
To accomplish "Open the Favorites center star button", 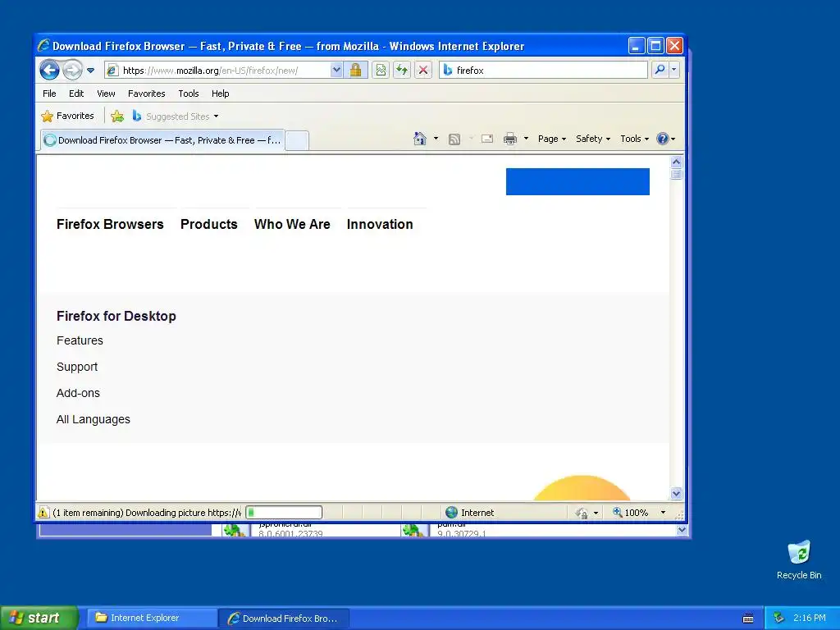I will pyautogui.click(x=67, y=116).
